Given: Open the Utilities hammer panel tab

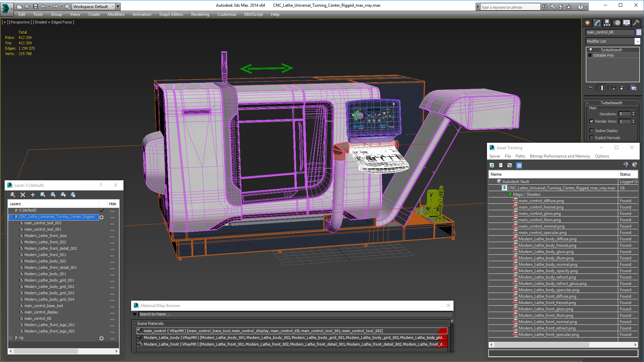Looking at the screenshot, I should [x=636, y=23].
